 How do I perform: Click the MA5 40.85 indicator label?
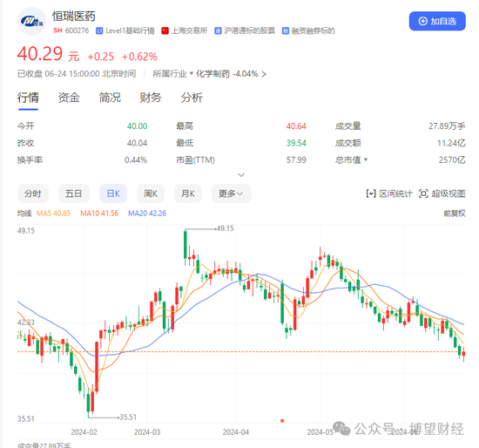click(53, 214)
